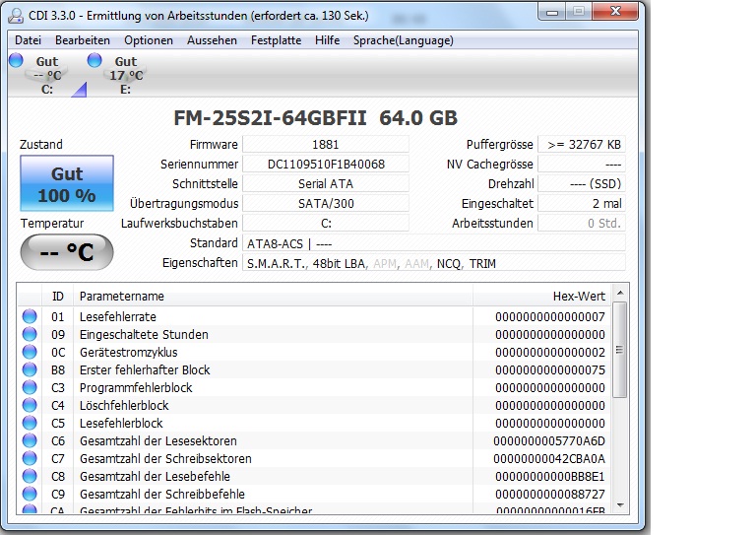
Task: Close the CDI window
Action: [615, 12]
